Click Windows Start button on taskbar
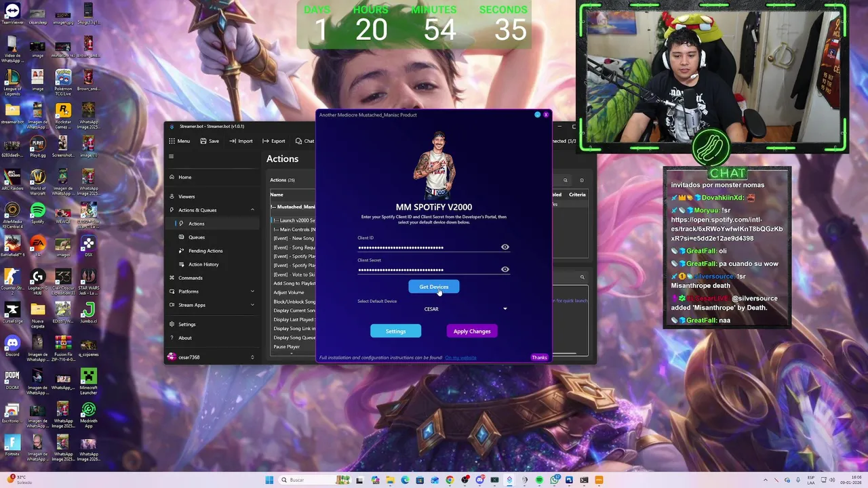The width and height of the screenshot is (868, 488). [269, 480]
